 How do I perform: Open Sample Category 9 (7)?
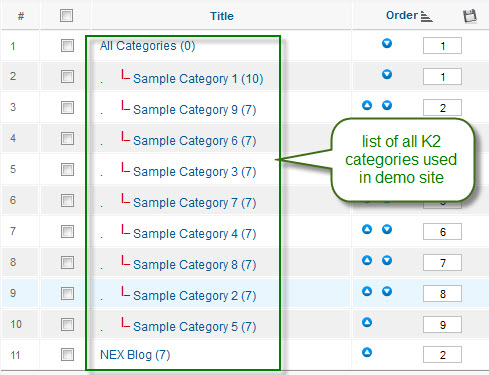click(x=194, y=110)
